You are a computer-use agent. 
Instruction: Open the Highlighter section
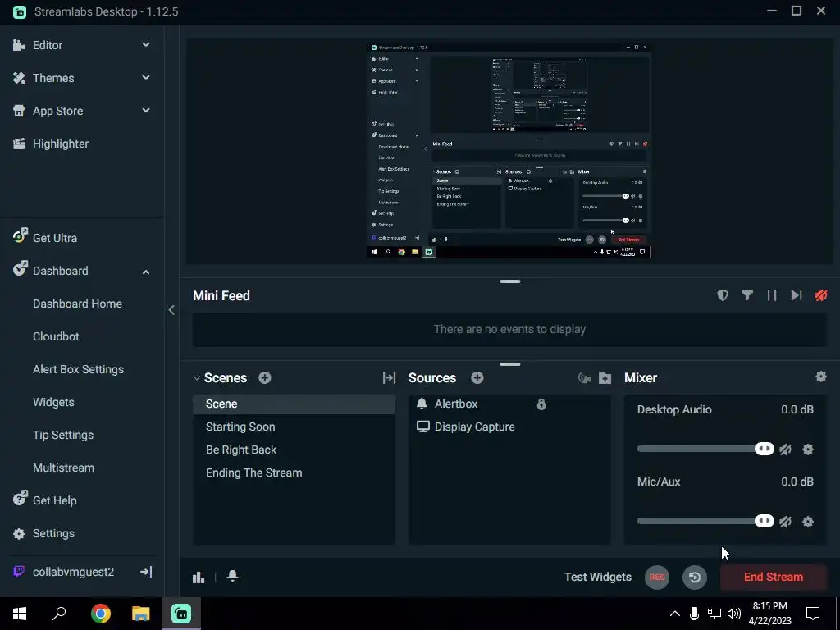(61, 144)
